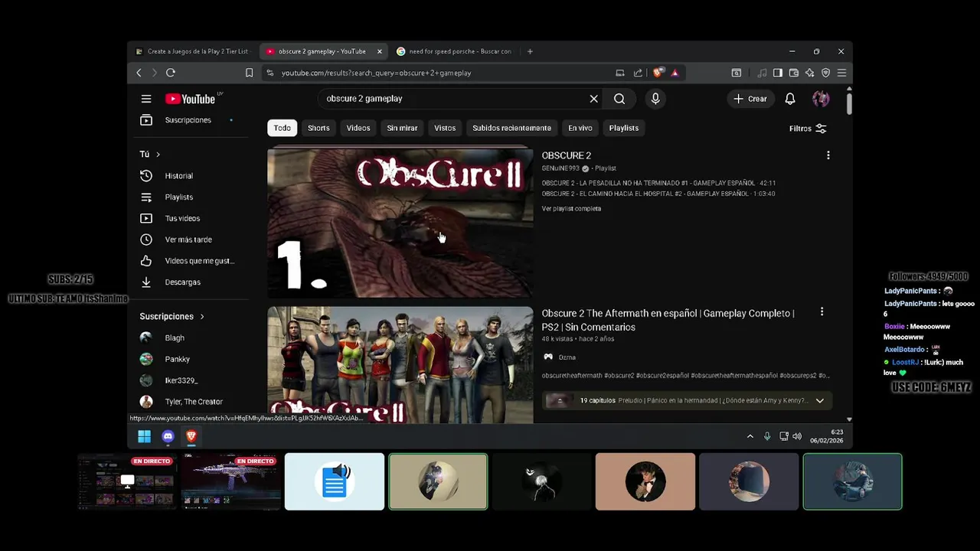Select the Todo filter chip
This screenshot has width=980, height=551.
(282, 128)
